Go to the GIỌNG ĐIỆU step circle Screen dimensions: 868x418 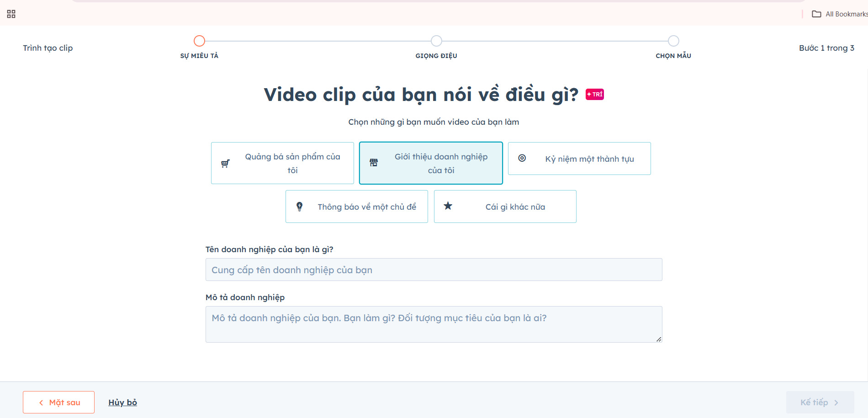click(436, 41)
